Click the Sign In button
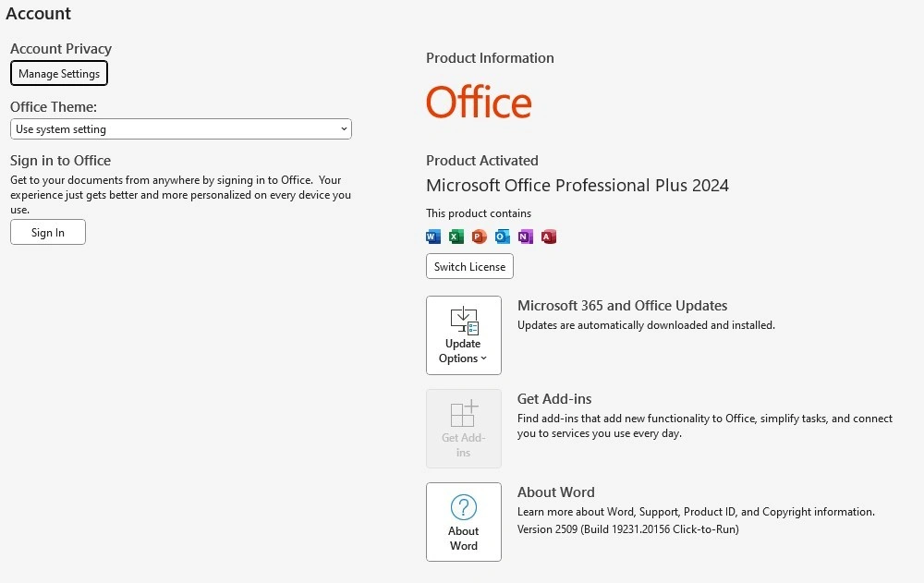The height and width of the screenshot is (583, 924). (x=48, y=233)
